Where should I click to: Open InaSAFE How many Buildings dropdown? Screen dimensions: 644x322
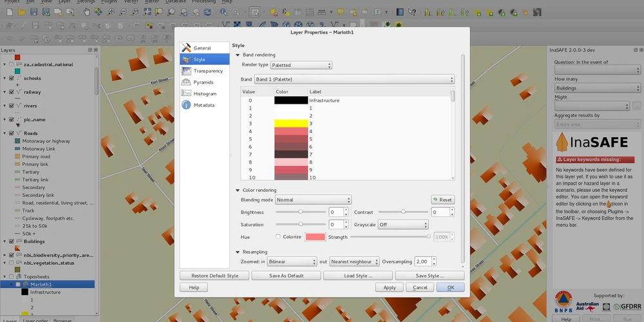[597, 88]
